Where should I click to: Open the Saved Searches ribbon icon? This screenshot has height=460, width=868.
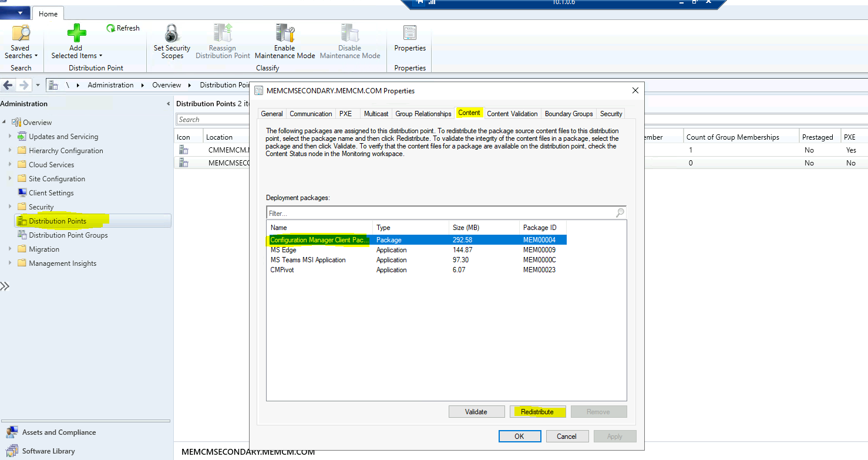pos(21,33)
